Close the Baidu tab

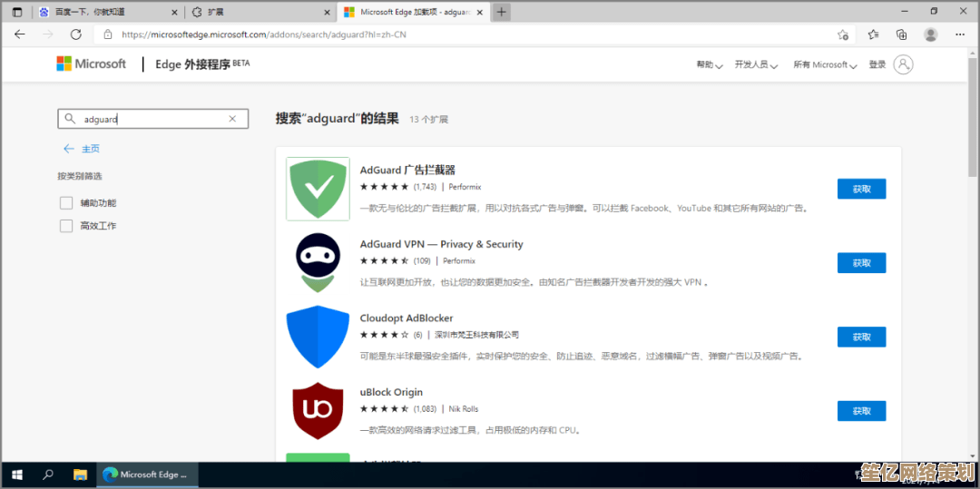[172, 12]
